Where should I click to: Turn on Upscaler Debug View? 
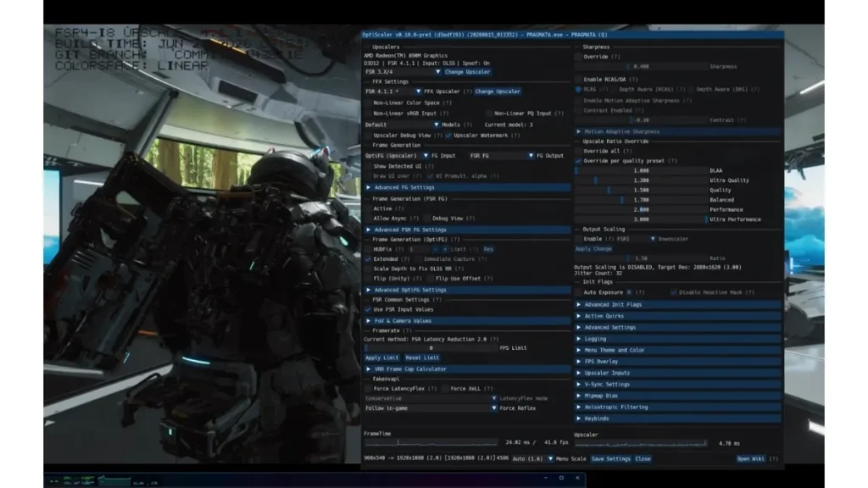[369, 135]
